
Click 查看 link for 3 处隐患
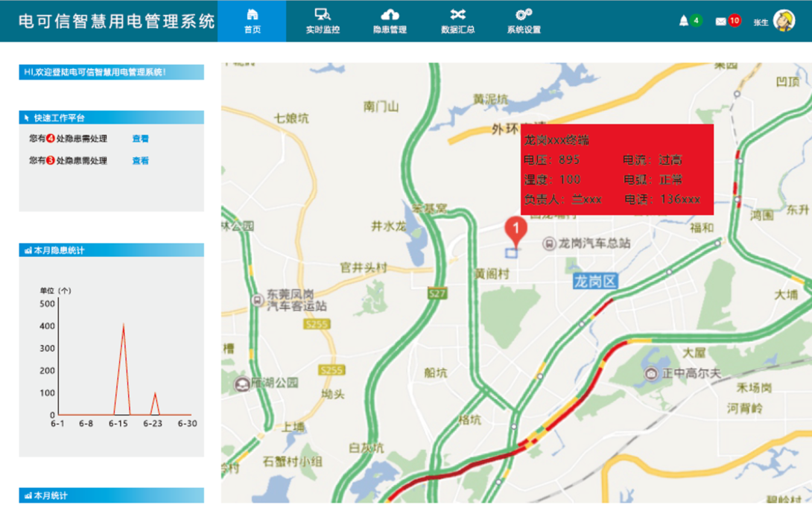click(x=140, y=161)
